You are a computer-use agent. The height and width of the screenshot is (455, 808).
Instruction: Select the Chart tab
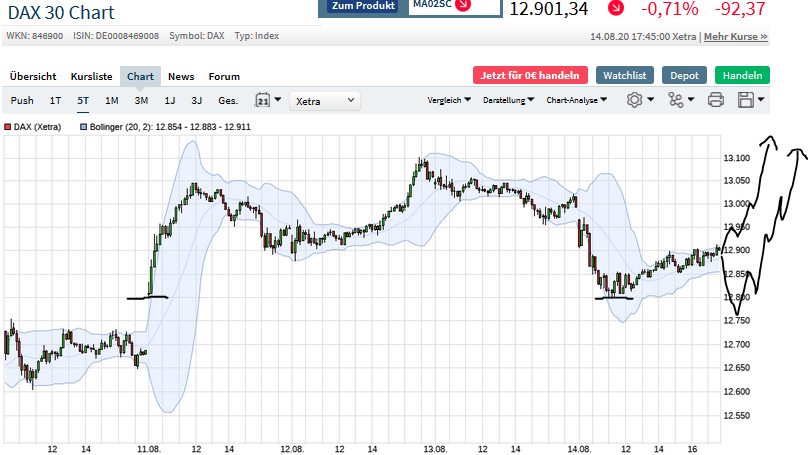(140, 76)
